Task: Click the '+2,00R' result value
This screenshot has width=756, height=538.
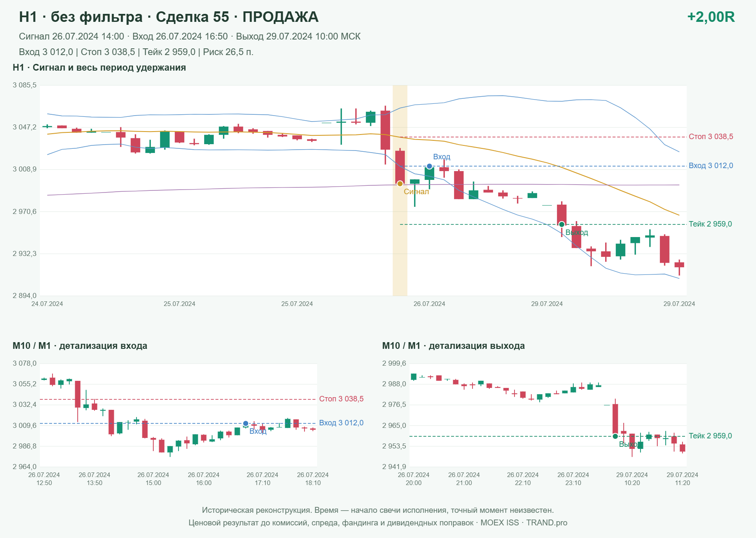Action: 711,17
